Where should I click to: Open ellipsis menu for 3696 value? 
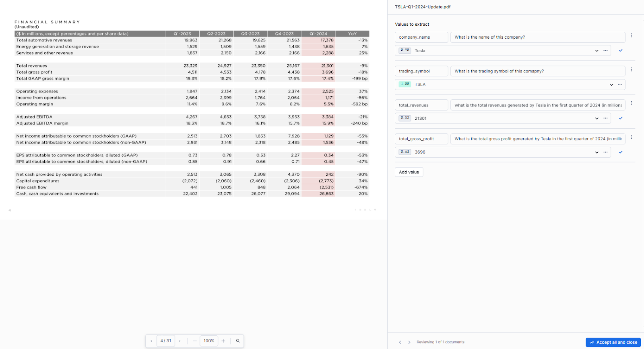pos(605,152)
